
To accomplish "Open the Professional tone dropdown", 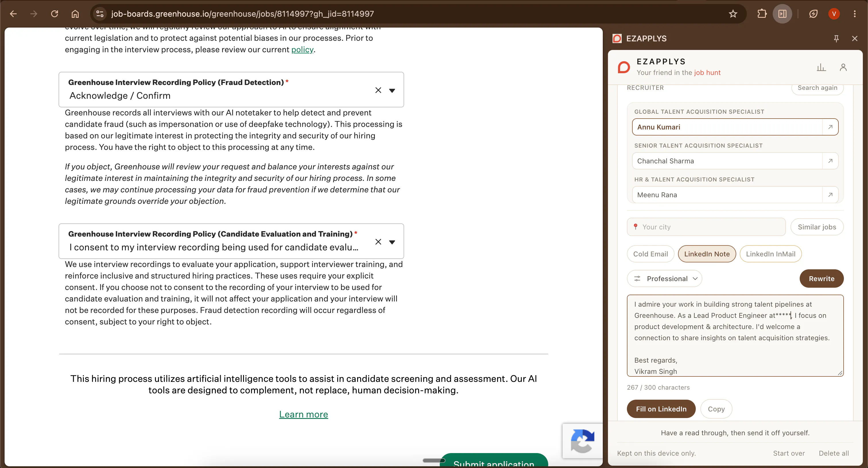I will coord(664,279).
